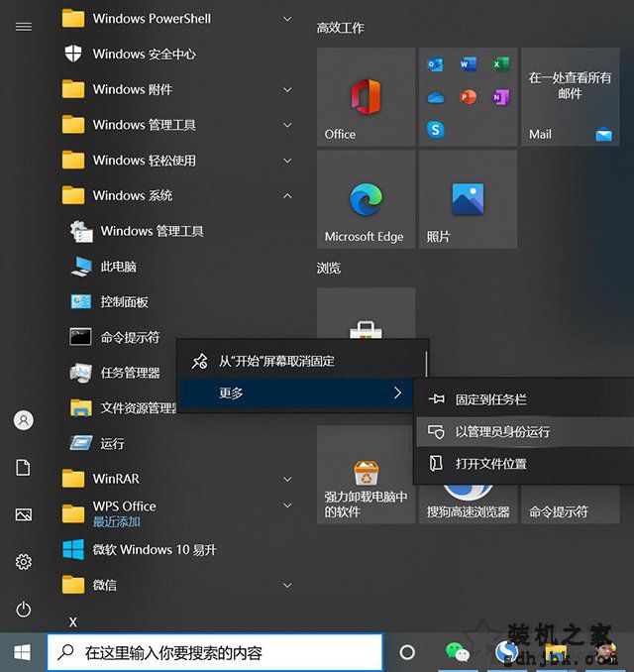Open the Pictures sidebar icon
The image size is (634, 672).
coord(24,514)
